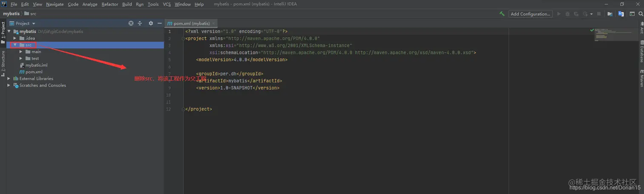The height and width of the screenshot is (194, 644).
Task: Open Project panel gear settings
Action: click(x=151, y=23)
